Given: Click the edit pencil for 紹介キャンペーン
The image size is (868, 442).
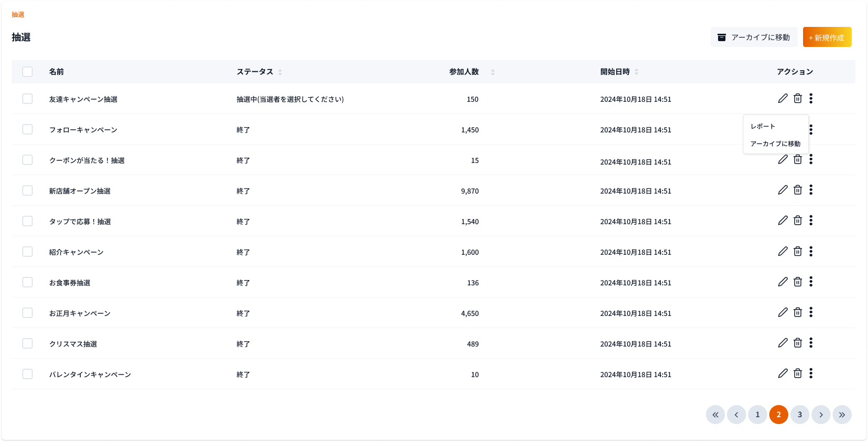Looking at the screenshot, I should (x=782, y=251).
